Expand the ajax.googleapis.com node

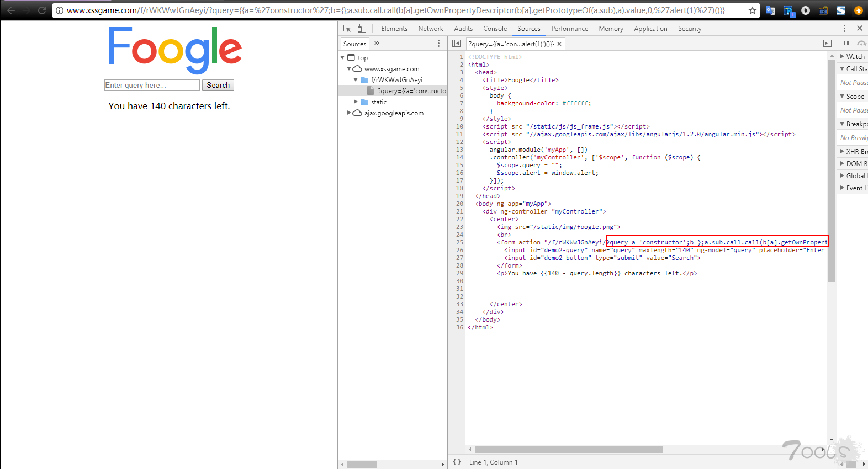(x=349, y=113)
